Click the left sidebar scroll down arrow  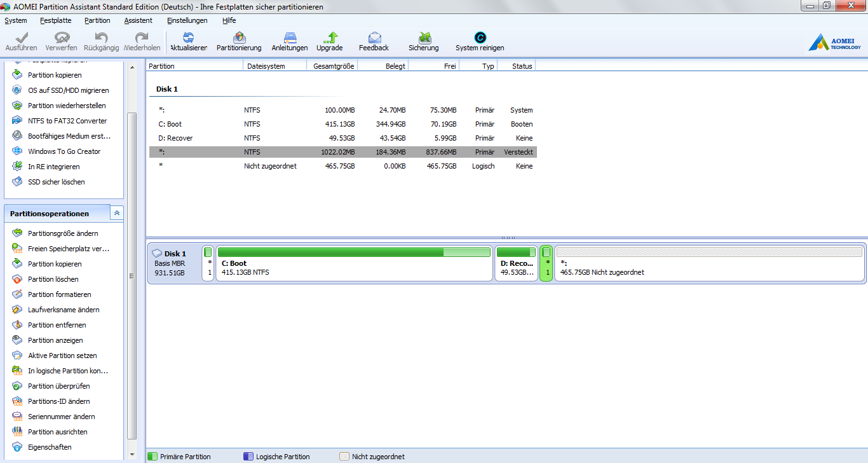[132, 455]
